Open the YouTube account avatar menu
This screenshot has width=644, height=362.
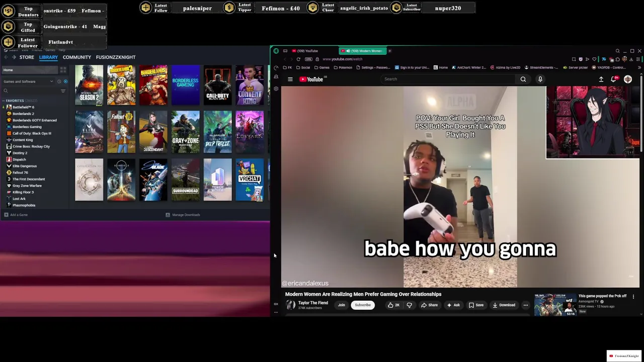pos(628,79)
